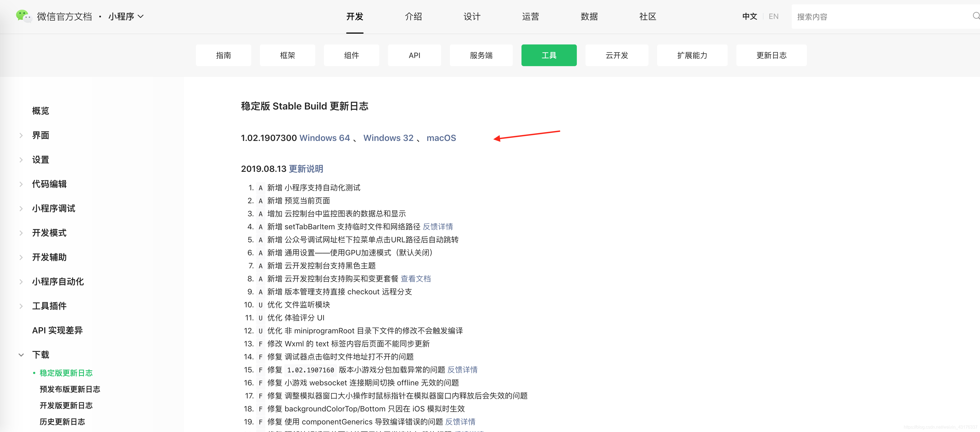Open 预发布版更新日志 in the sidebar
The width and height of the screenshot is (980, 432).
coord(70,389)
